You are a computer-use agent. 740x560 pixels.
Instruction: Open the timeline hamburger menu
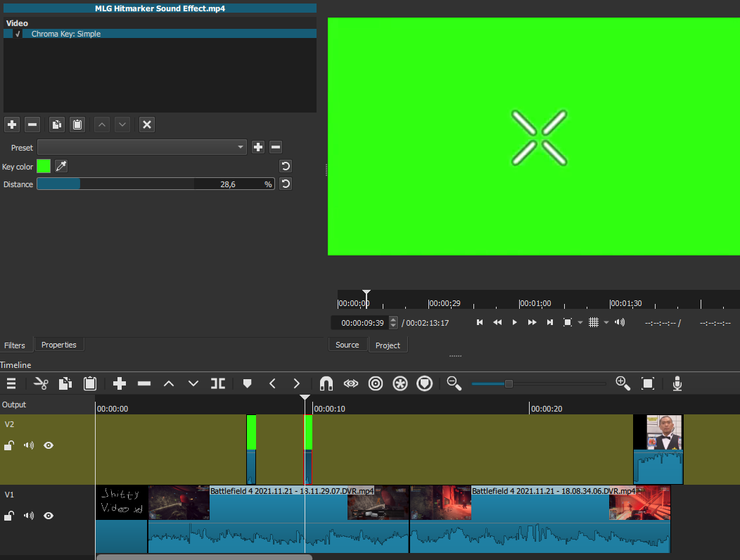11,383
